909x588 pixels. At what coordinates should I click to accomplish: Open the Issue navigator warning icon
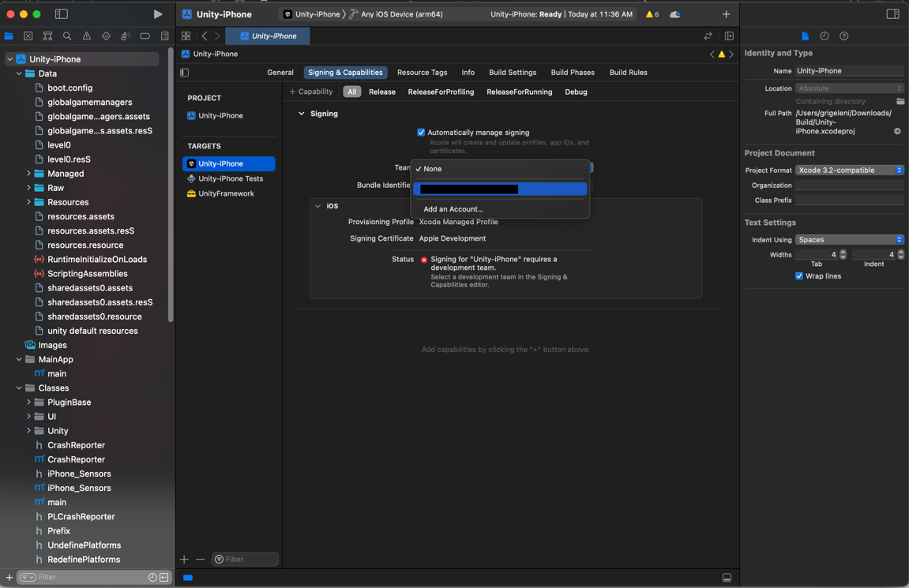[87, 36]
